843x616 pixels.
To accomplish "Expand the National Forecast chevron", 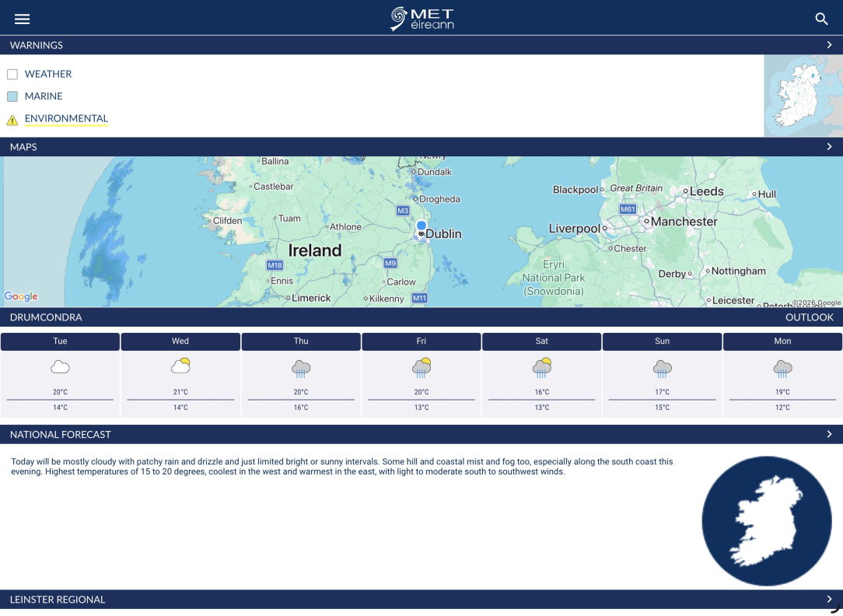I will pyautogui.click(x=829, y=434).
